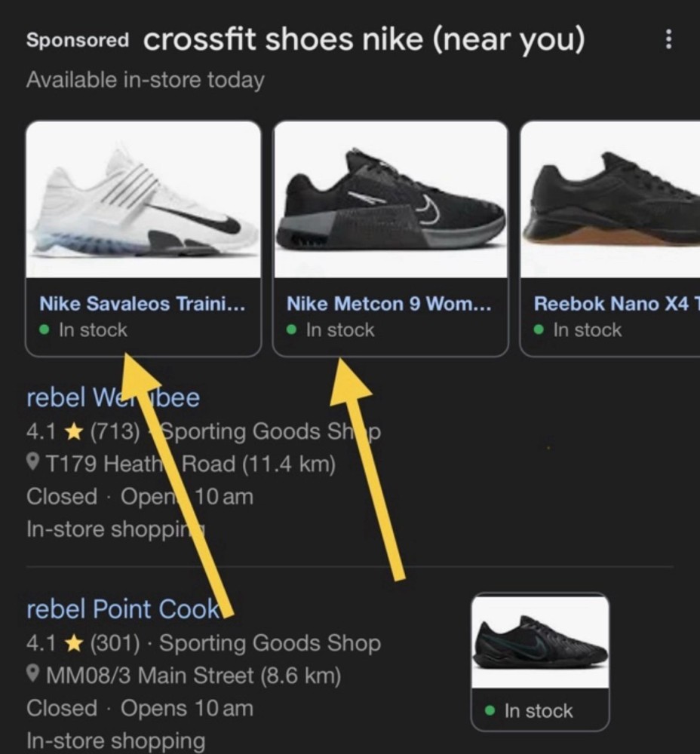This screenshot has width=700, height=754.
Task: Click the star rating for rebel Werribee
Action: click(x=73, y=432)
